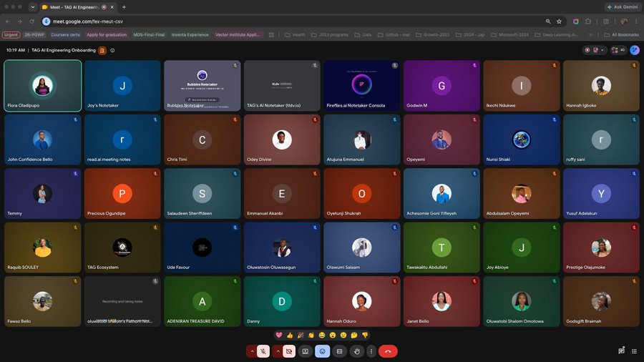
Task: Go back to previous page
Action: 8,21
